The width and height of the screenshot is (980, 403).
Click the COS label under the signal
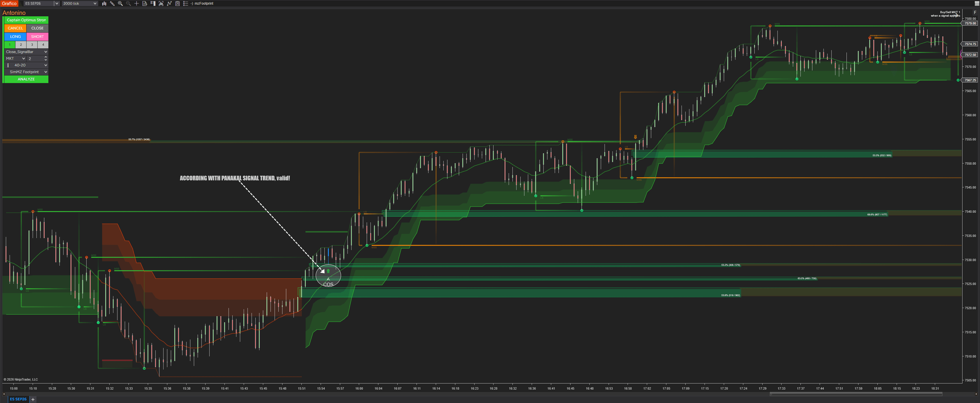328,284
